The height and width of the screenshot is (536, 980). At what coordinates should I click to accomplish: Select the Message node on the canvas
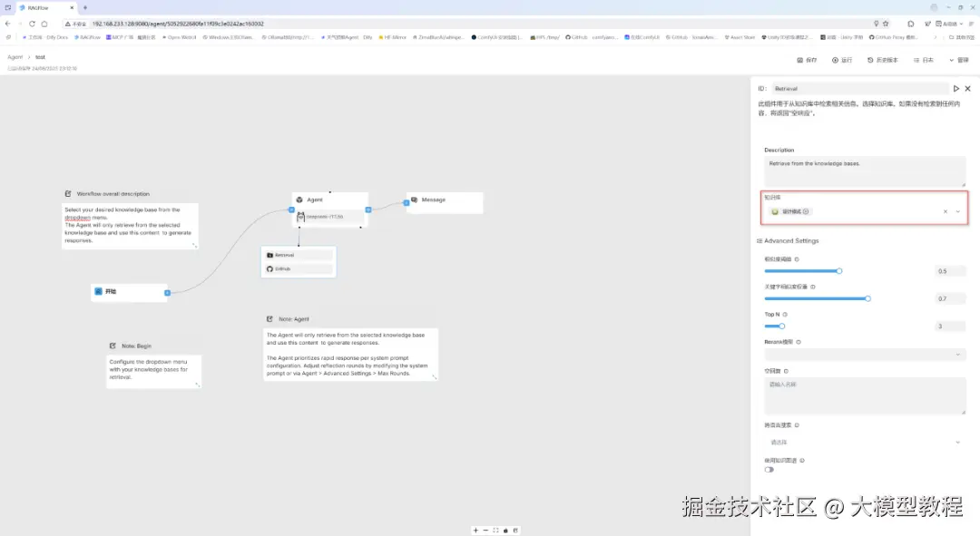(445, 202)
